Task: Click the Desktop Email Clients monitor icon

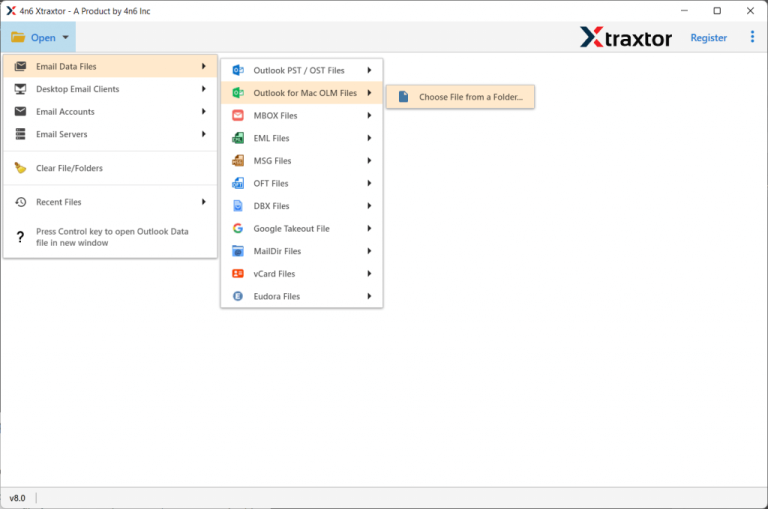Action: (20, 89)
